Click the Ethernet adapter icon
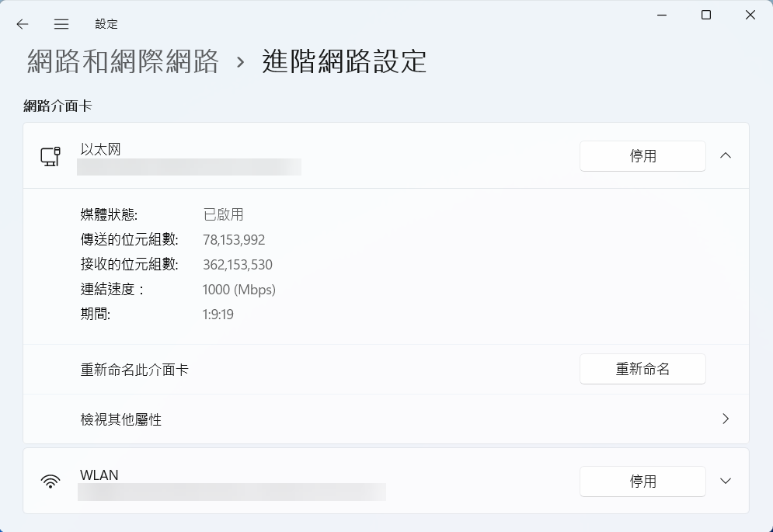Screen dimensions: 773x532 [50, 156]
